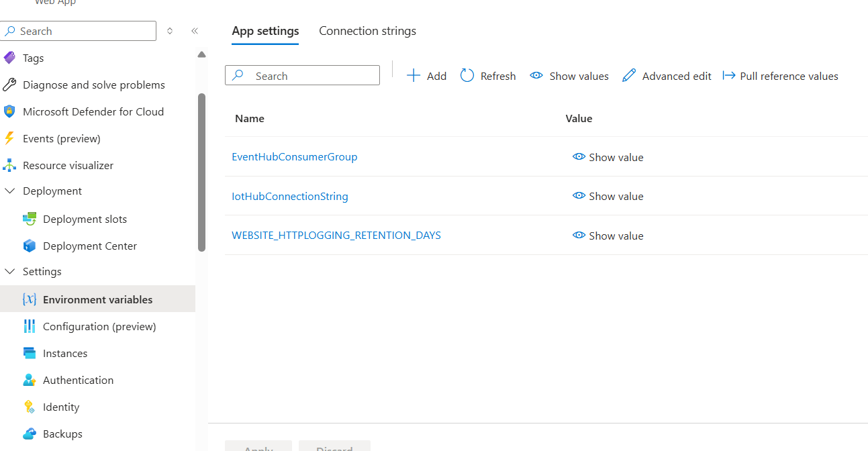The width and height of the screenshot is (868, 451).
Task: Click the Microsoft Defender for Cloud shield icon
Action: coord(9,111)
